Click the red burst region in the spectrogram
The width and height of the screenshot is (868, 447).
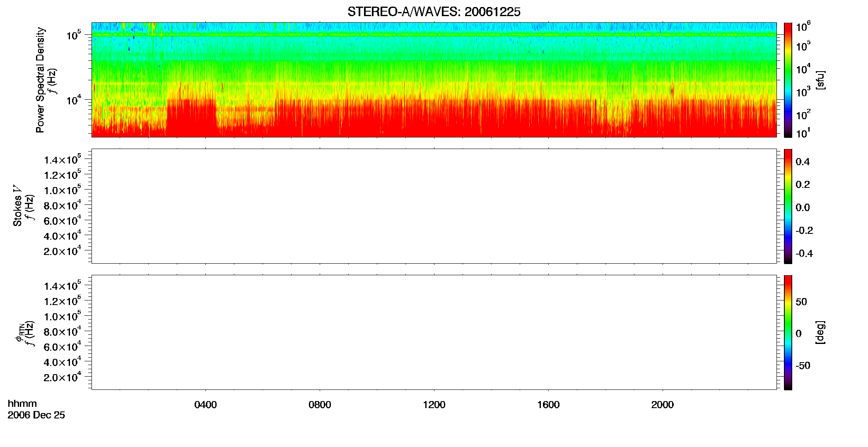(191, 118)
